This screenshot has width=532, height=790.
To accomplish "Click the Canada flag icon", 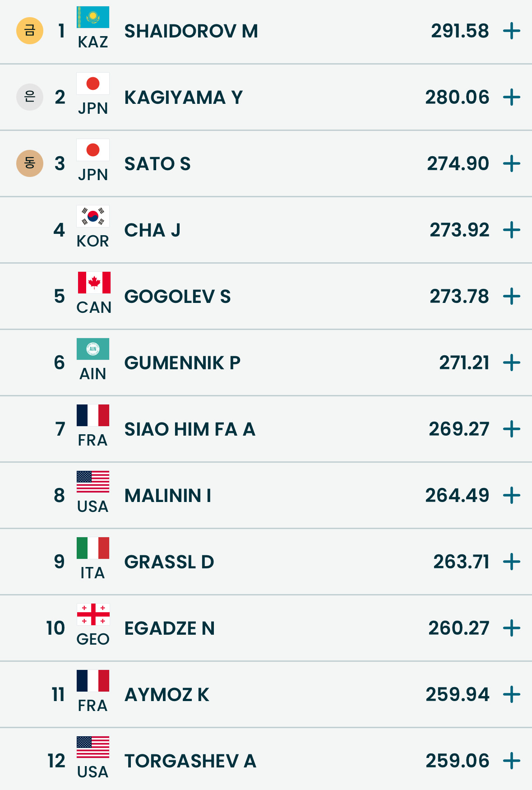I will (94, 283).
